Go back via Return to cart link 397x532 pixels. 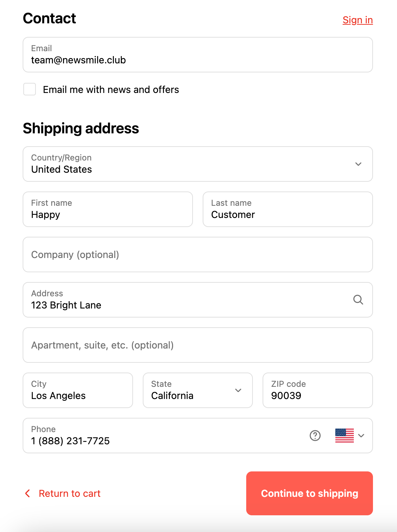(70, 493)
